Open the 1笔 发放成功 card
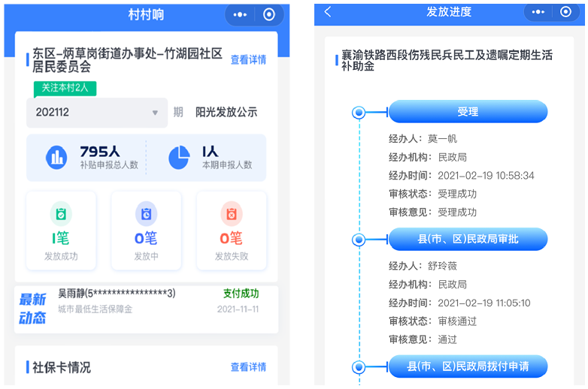The width and height of the screenshot is (588, 389). [61, 231]
